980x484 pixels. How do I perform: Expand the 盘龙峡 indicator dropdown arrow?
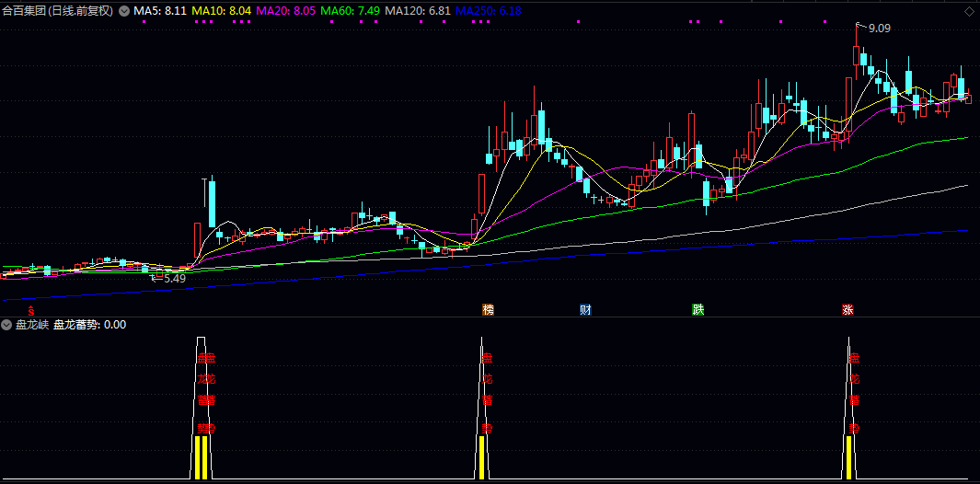tap(7, 325)
